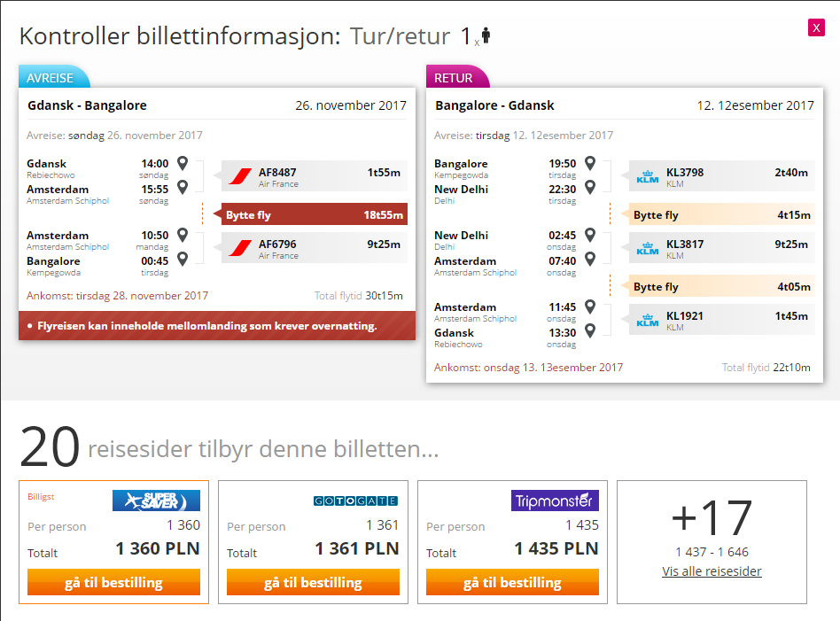Screen dimensions: 840x621
Task: Open the Vis alle reisesider link
Action: tap(712, 571)
